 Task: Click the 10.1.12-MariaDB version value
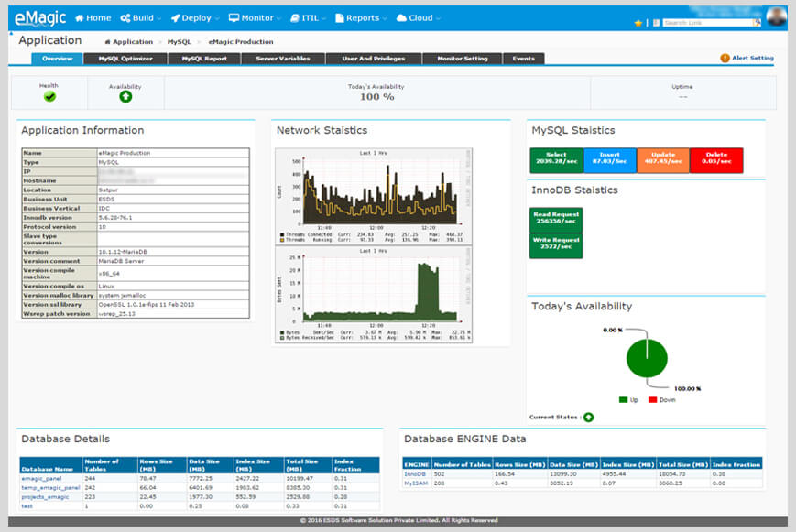[123, 252]
